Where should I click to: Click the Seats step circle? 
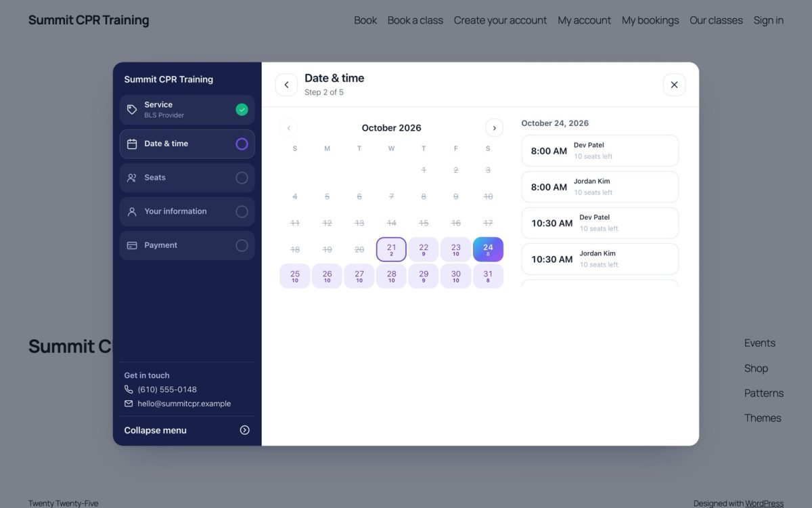[x=242, y=177]
